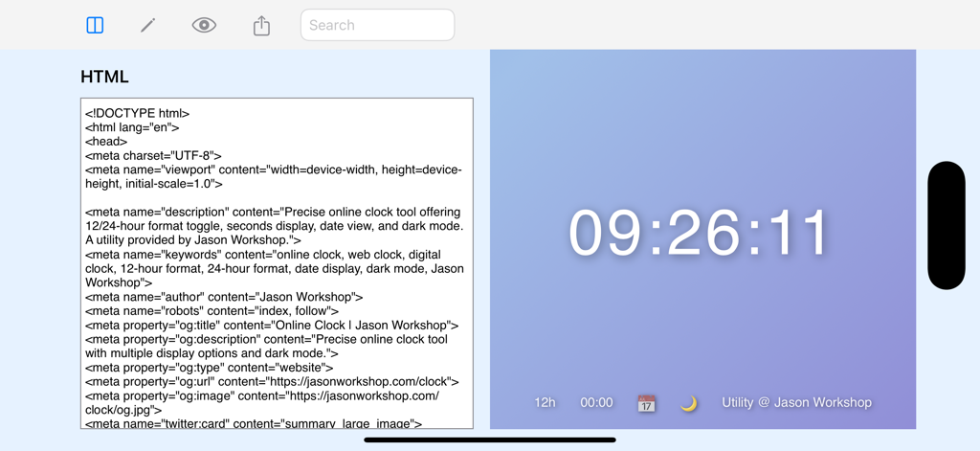The image size is (980, 451).
Task: Open the Utility @ Jason Workshop link
Action: 797,403
